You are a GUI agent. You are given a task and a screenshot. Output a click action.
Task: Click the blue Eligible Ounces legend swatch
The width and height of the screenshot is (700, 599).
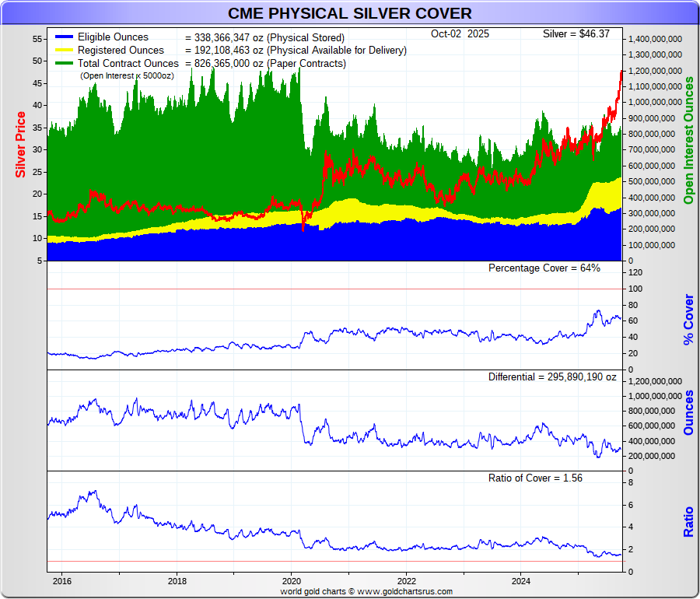click(64, 37)
